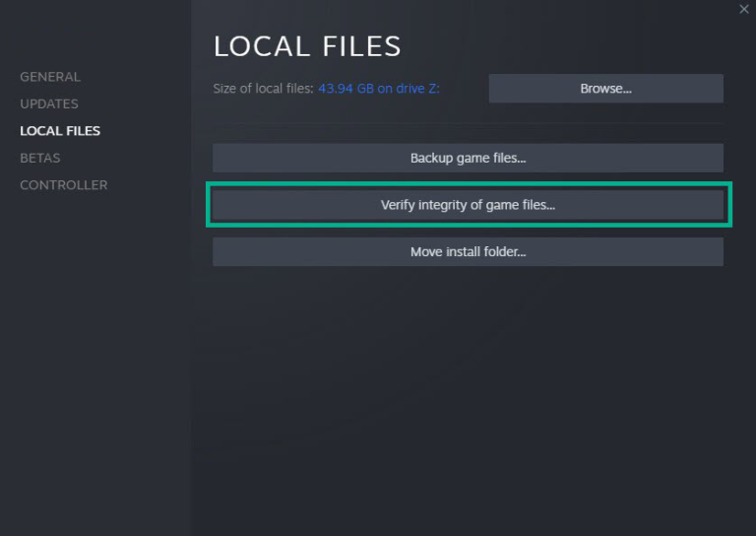The height and width of the screenshot is (536, 756).
Task: Switch to the Updates tab
Action: [x=48, y=103]
